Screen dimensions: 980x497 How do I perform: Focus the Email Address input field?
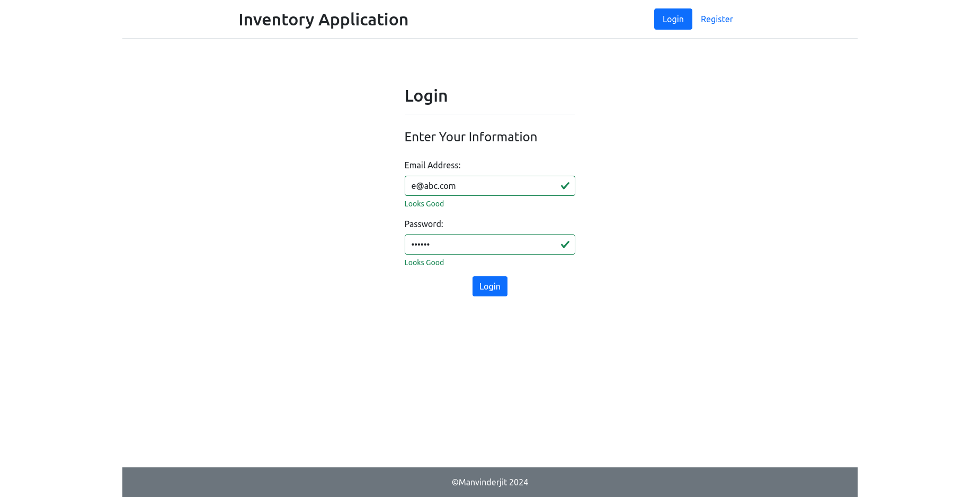pyautogui.click(x=489, y=186)
